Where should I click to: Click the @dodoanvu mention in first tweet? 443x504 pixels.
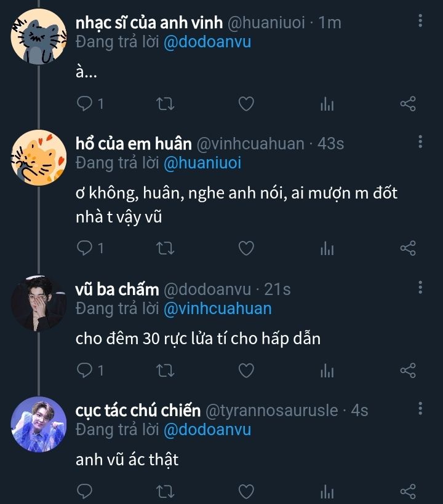(207, 42)
